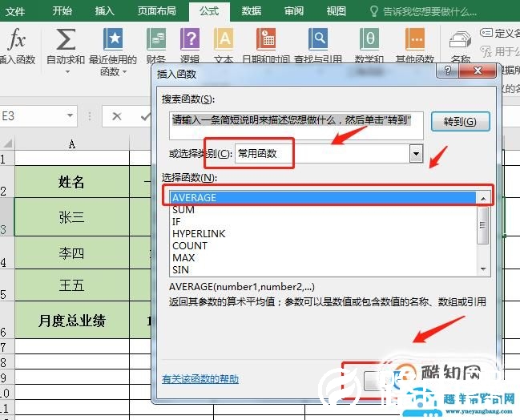Click the Name Box showing E3
Screen dimensions: 520x420
(33, 115)
